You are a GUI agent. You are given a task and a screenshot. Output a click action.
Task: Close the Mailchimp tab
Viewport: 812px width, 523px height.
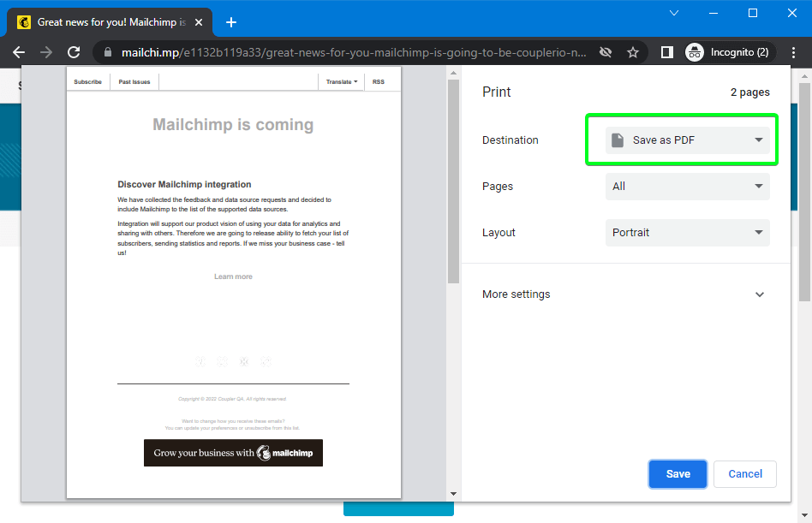click(x=199, y=22)
